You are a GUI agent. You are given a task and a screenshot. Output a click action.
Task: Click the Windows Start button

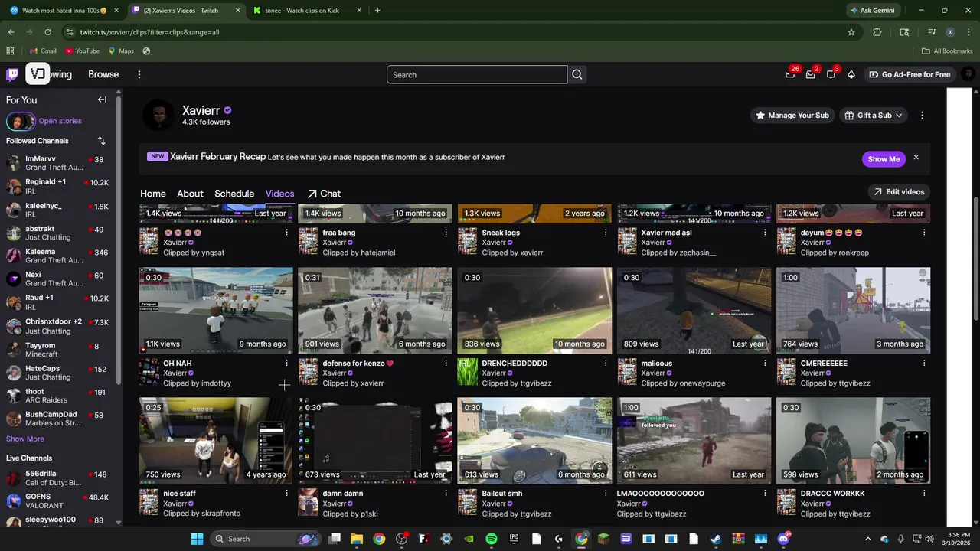[x=197, y=539]
